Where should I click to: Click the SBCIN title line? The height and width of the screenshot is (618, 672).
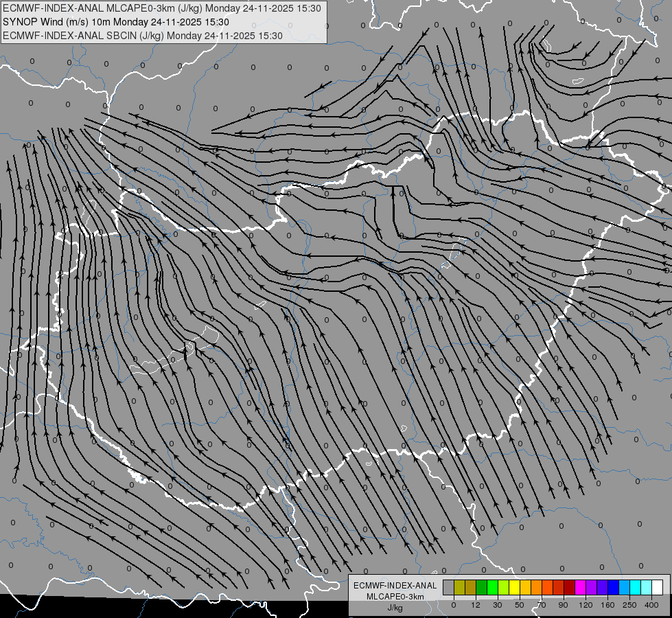pyautogui.click(x=143, y=36)
